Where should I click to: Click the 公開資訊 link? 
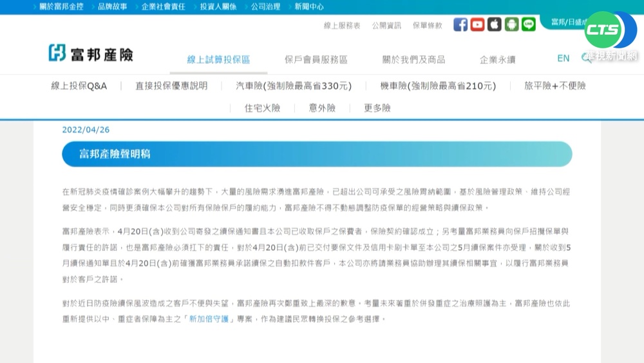tap(386, 26)
